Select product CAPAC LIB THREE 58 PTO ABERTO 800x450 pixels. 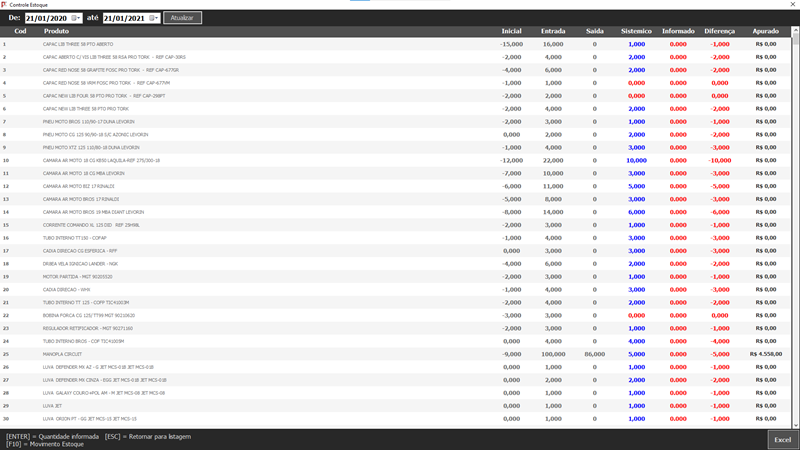click(395, 44)
